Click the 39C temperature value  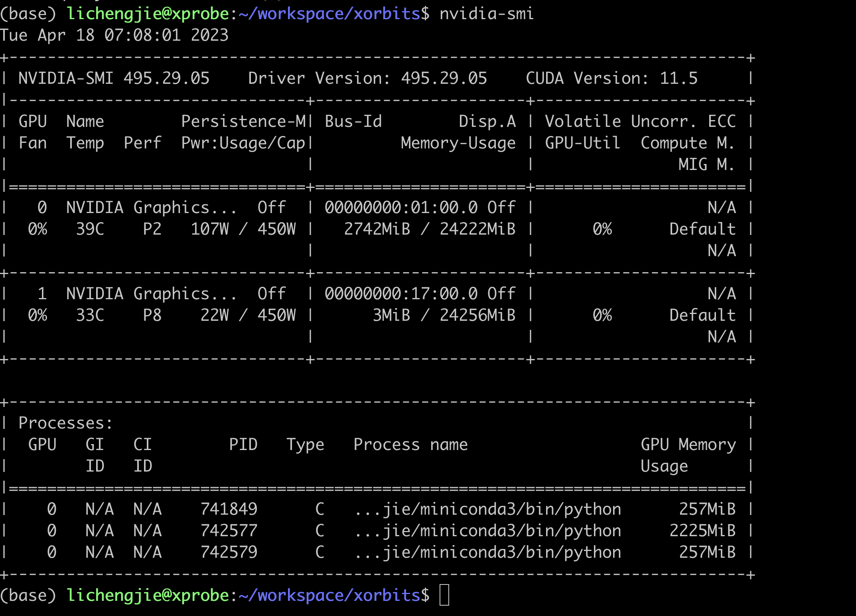tap(90, 229)
